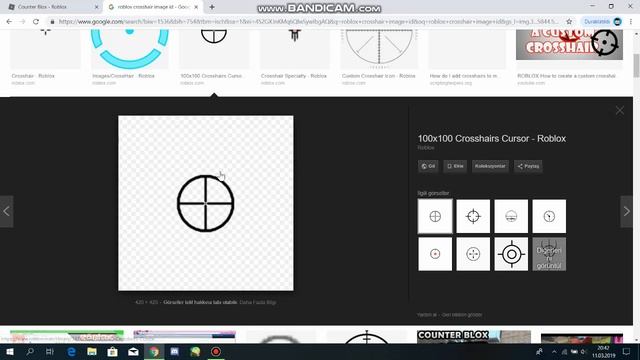640x360 pixels.
Task: Click the Git visit button
Action: click(x=428, y=166)
